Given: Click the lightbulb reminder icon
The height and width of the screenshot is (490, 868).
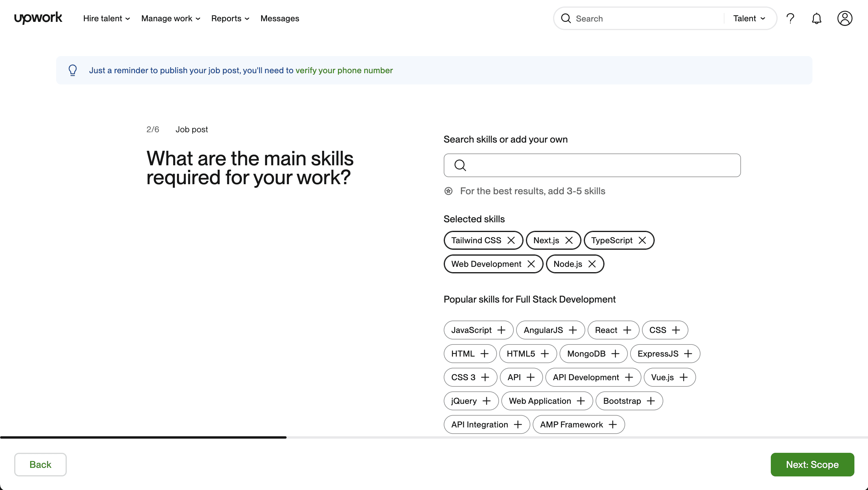Looking at the screenshot, I should [73, 70].
